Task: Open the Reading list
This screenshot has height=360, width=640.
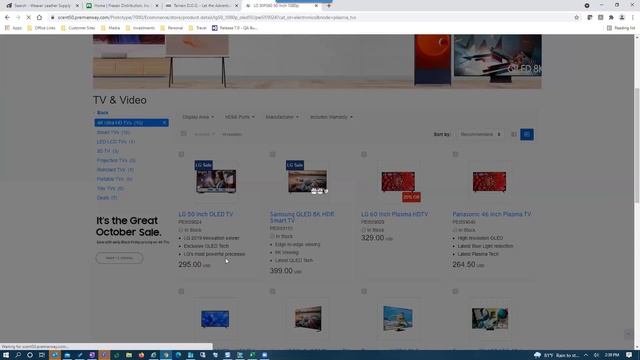Action: (621, 28)
